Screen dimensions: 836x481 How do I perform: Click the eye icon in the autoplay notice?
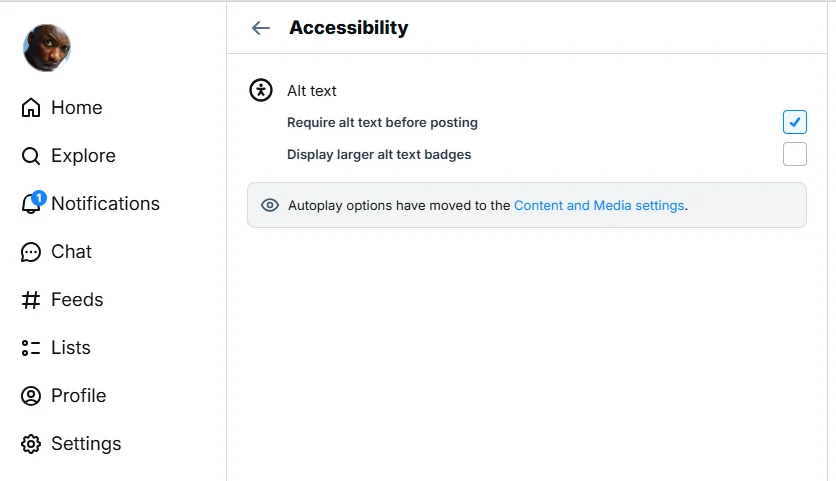click(x=270, y=205)
